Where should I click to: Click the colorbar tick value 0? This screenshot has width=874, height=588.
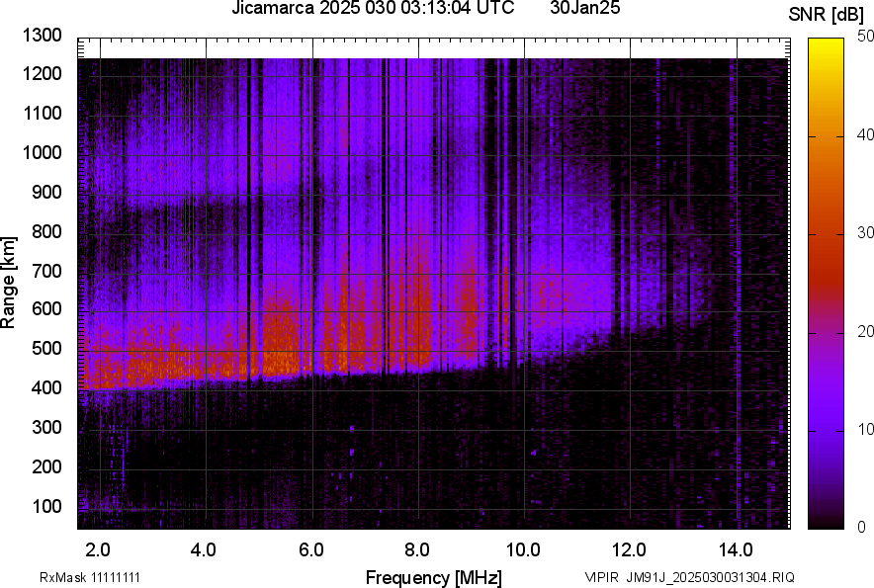(x=862, y=527)
